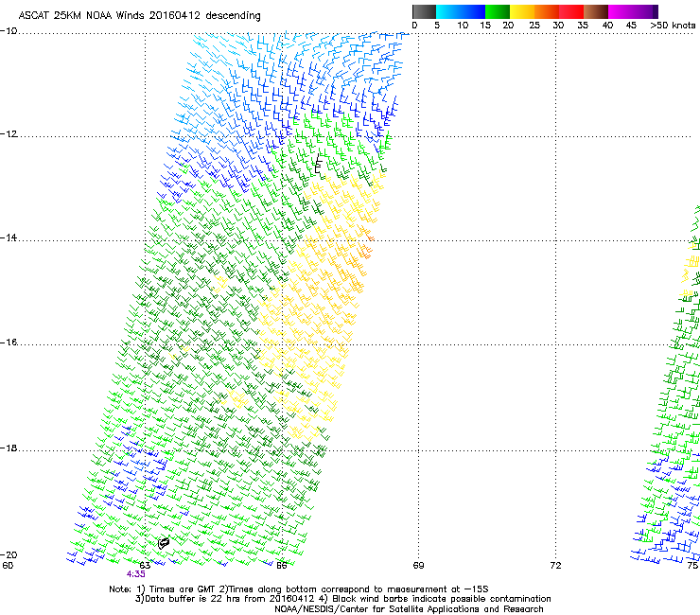Click the gray 0-5 knots color segment

(424, 11)
